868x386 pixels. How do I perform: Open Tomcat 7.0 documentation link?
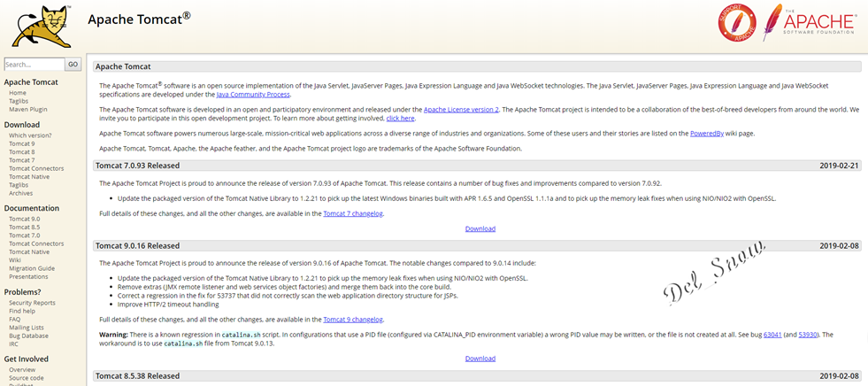[25, 235]
